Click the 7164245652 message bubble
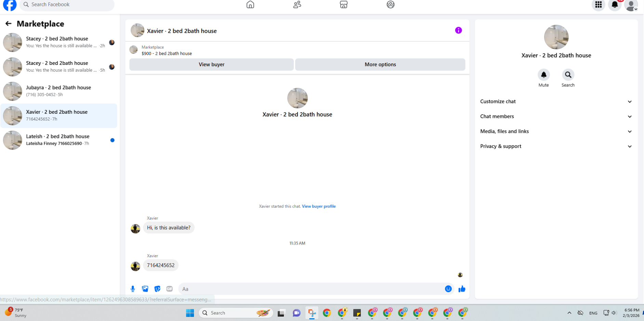This screenshot has height=321, width=644. pyautogui.click(x=161, y=265)
